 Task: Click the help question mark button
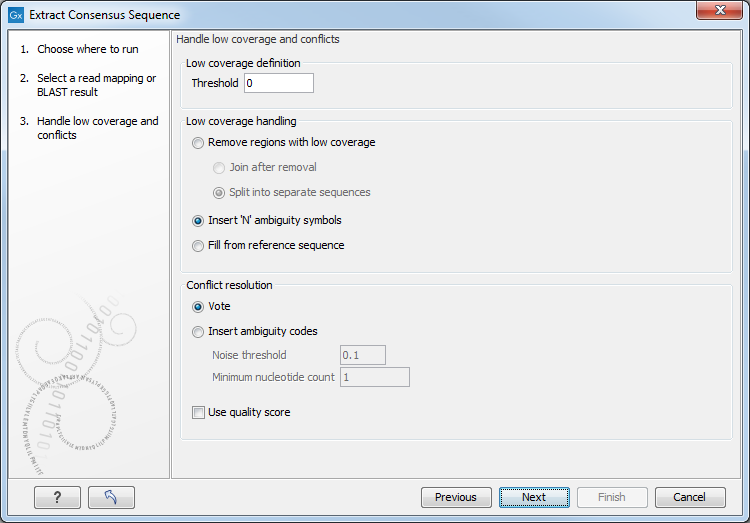pyautogui.click(x=57, y=497)
